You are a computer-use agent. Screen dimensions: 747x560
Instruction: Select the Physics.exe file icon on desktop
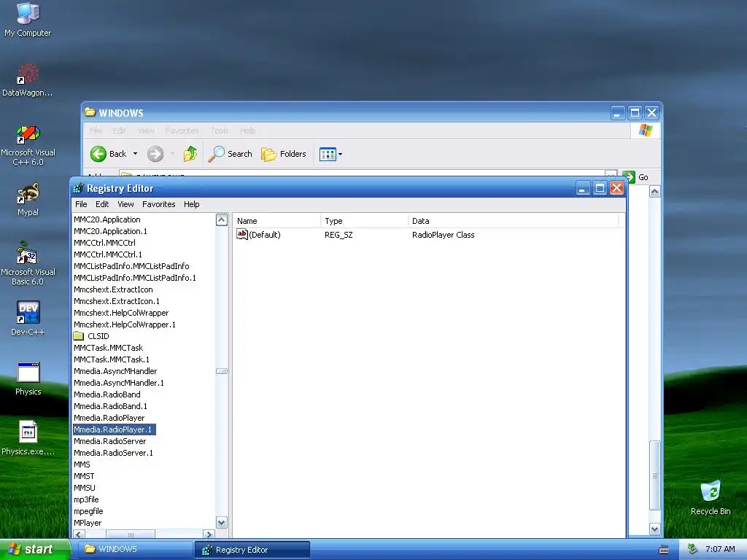[28, 438]
